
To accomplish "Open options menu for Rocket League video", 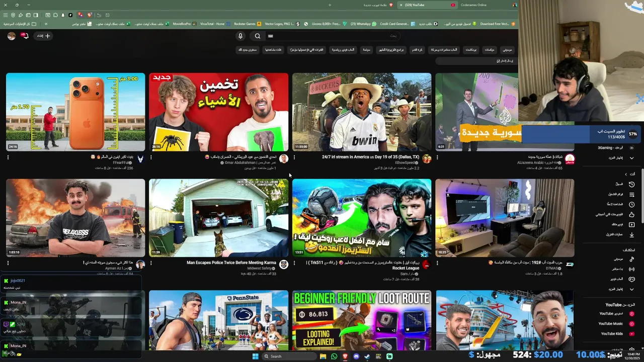I will [294, 263].
